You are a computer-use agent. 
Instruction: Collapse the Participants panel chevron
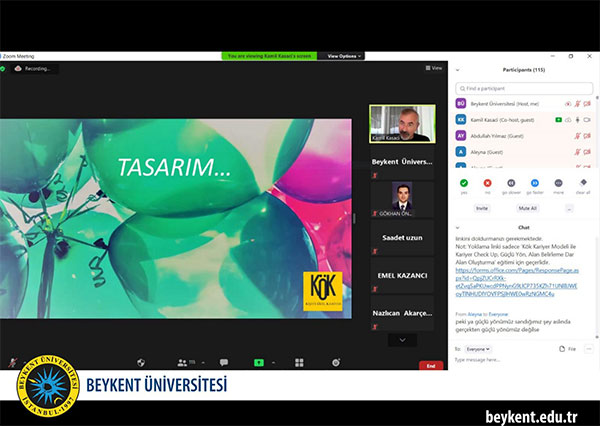click(457, 70)
